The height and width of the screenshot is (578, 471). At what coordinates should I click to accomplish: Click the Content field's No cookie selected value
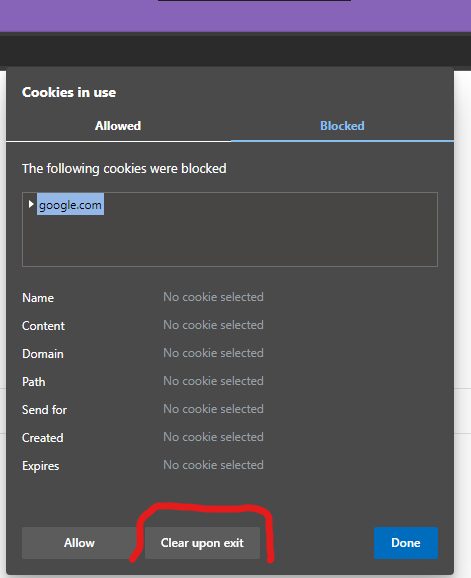tap(213, 325)
